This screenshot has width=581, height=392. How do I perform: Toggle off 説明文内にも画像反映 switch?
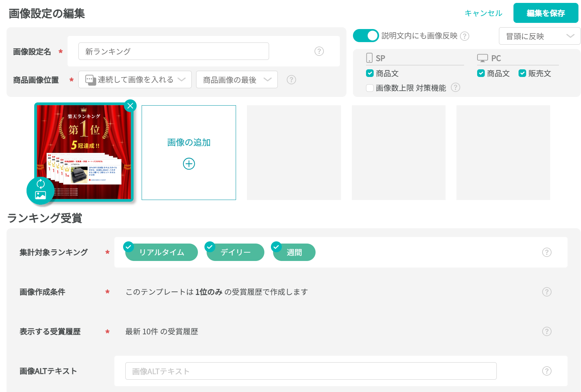(366, 36)
